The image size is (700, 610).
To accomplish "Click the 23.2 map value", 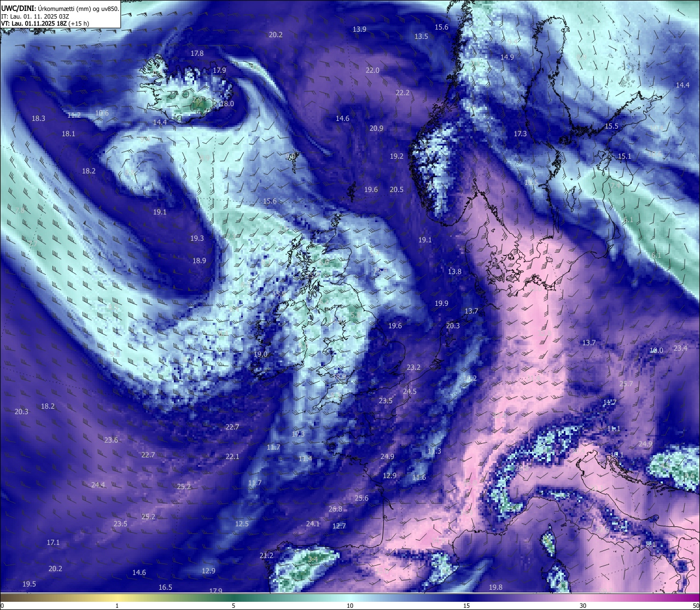I will pyautogui.click(x=413, y=368).
